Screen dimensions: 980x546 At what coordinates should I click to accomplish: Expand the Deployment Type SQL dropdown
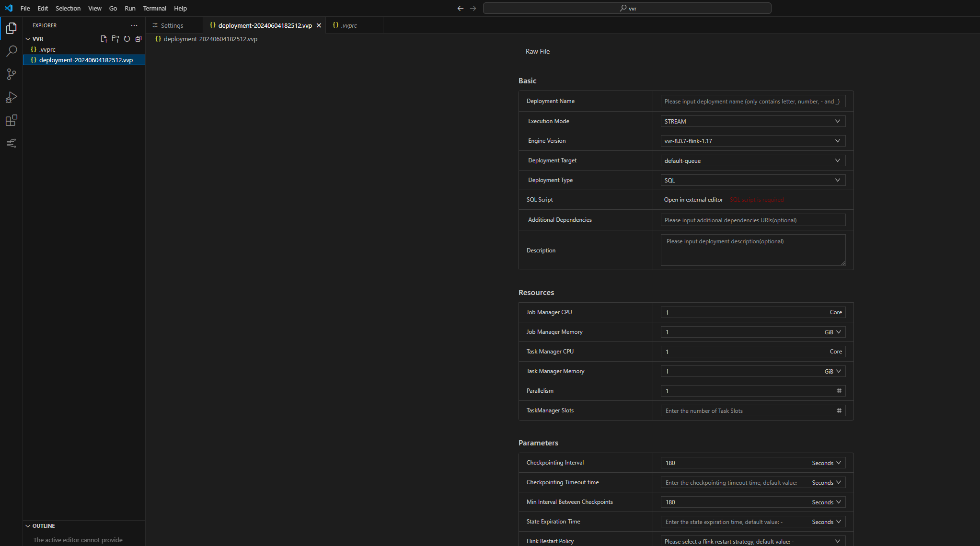click(x=753, y=180)
